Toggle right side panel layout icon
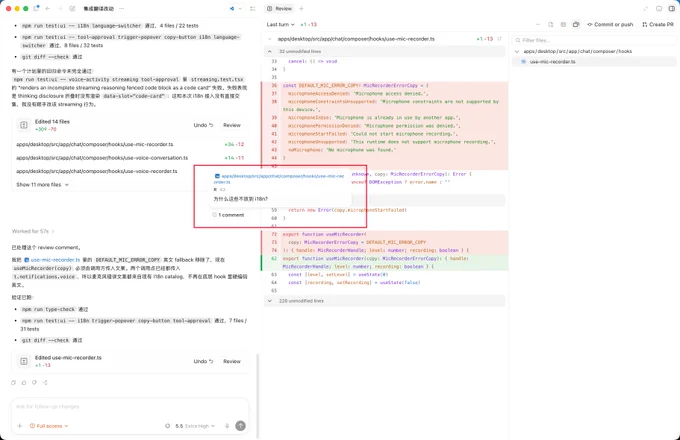 (671, 8)
